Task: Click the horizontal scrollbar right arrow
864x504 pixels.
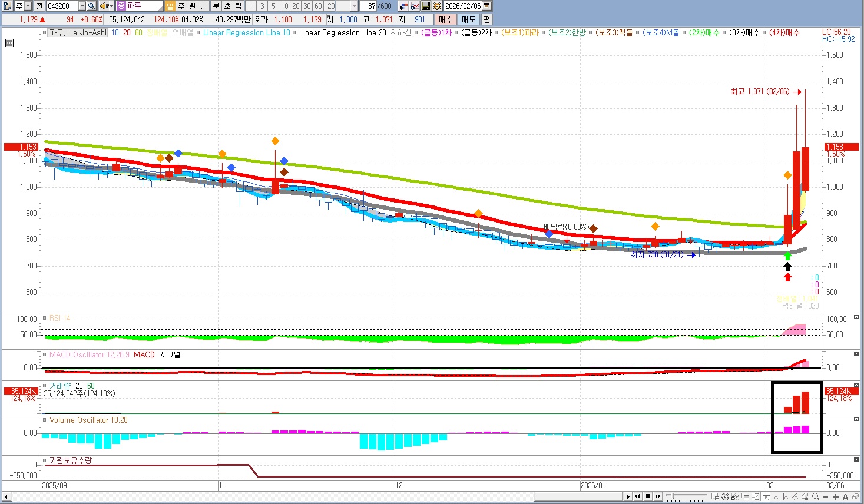Action: (628, 496)
